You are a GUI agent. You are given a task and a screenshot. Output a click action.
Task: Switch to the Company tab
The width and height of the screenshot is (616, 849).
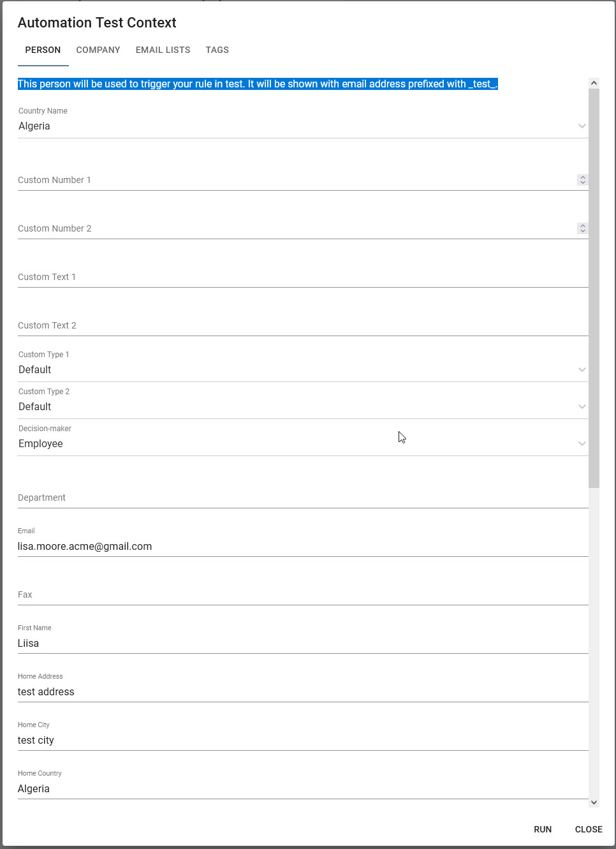click(x=98, y=50)
